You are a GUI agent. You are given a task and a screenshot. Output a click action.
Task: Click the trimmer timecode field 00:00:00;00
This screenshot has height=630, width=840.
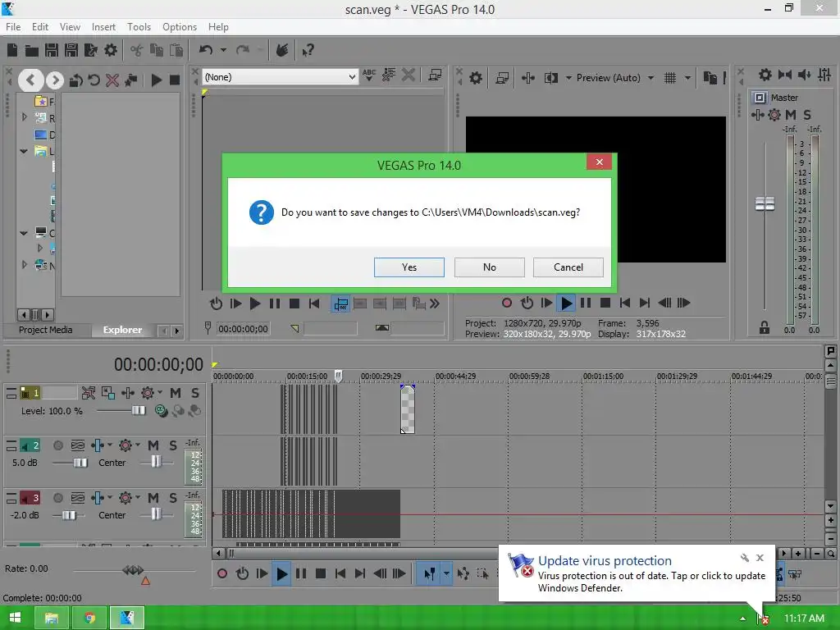pyautogui.click(x=243, y=329)
